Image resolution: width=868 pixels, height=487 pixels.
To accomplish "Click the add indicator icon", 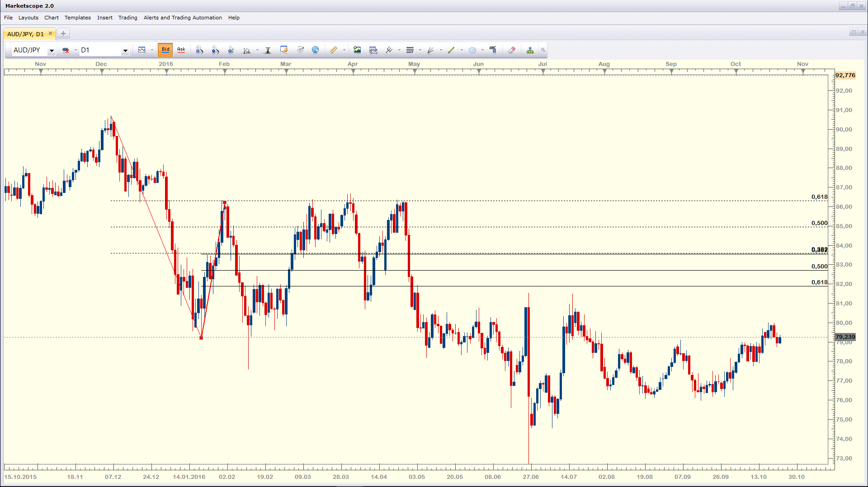I will pyautogui.click(x=373, y=50).
